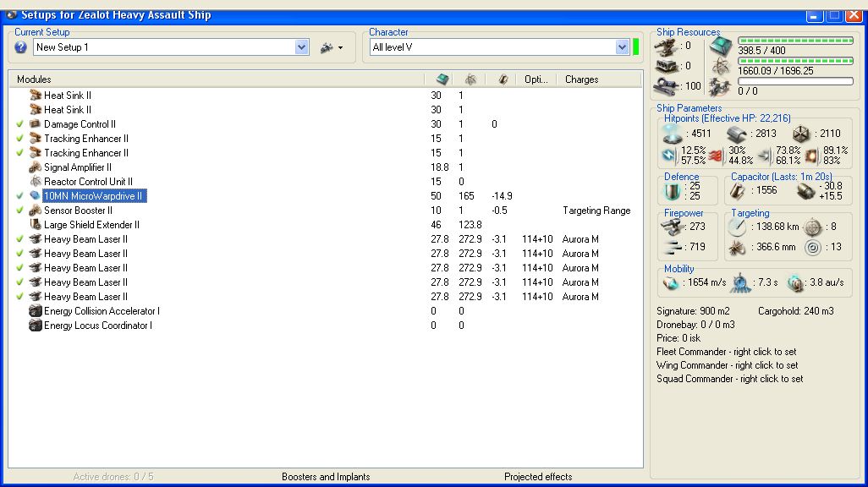
Task: Click the shield hitpoints icon showing 4511
Action: pyautogui.click(x=673, y=134)
